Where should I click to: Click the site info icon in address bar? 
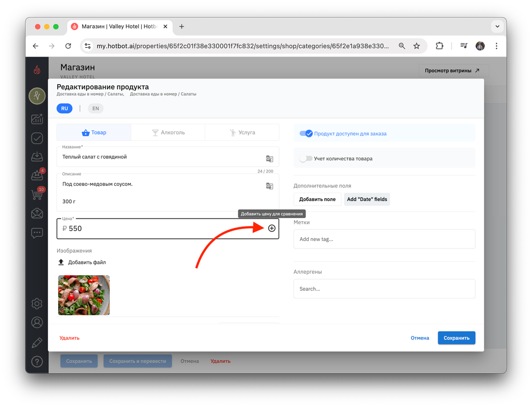click(x=88, y=46)
